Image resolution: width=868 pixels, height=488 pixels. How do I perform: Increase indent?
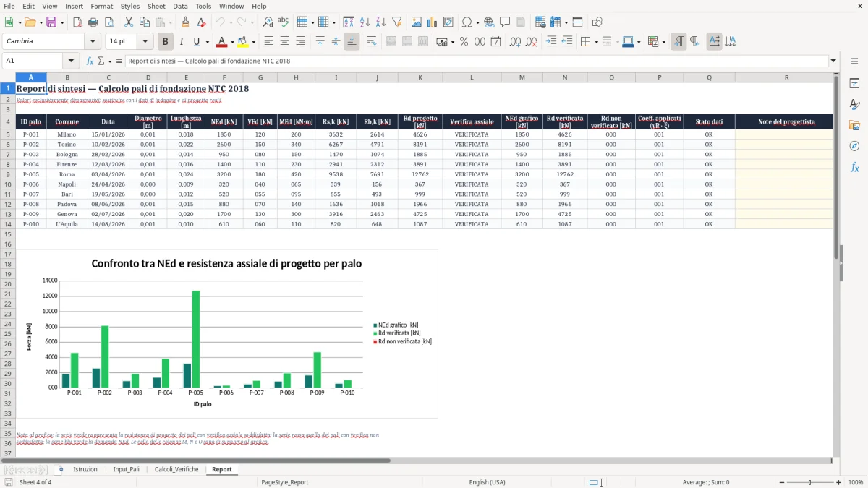pyautogui.click(x=551, y=42)
